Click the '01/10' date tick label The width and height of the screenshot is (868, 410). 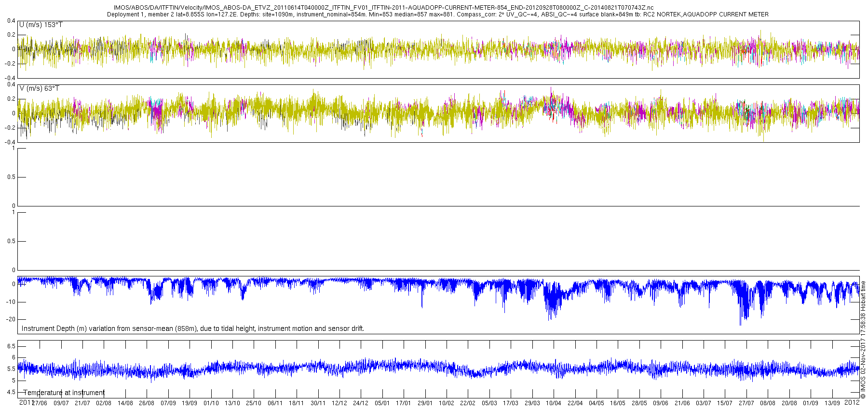click(x=211, y=403)
